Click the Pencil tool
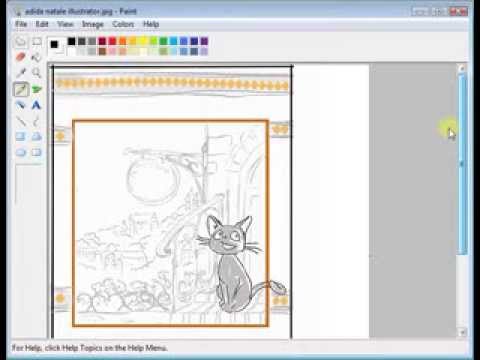The height and width of the screenshot is (360, 480). click(21, 89)
